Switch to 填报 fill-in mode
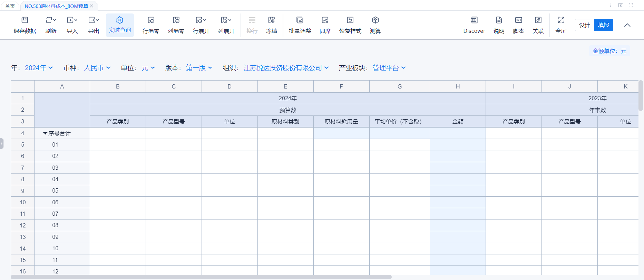This screenshot has width=644, height=280. click(604, 25)
